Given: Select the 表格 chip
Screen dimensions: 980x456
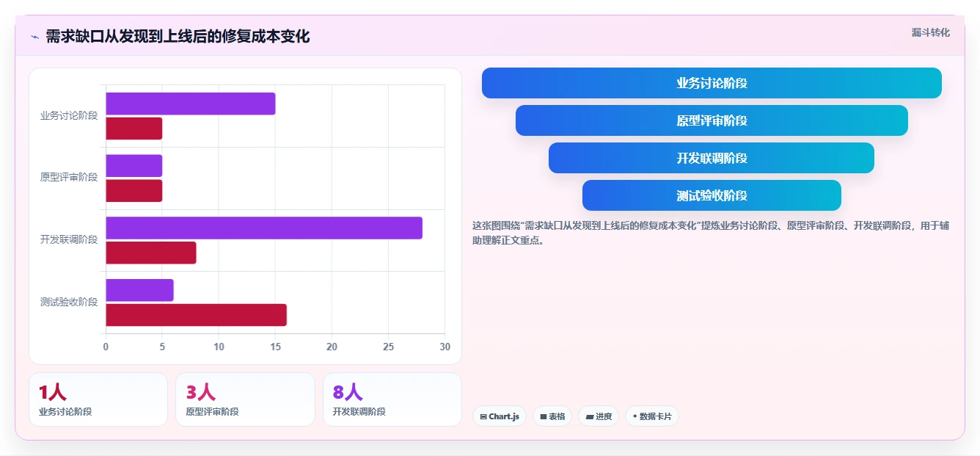Looking at the screenshot, I should pos(552,416).
